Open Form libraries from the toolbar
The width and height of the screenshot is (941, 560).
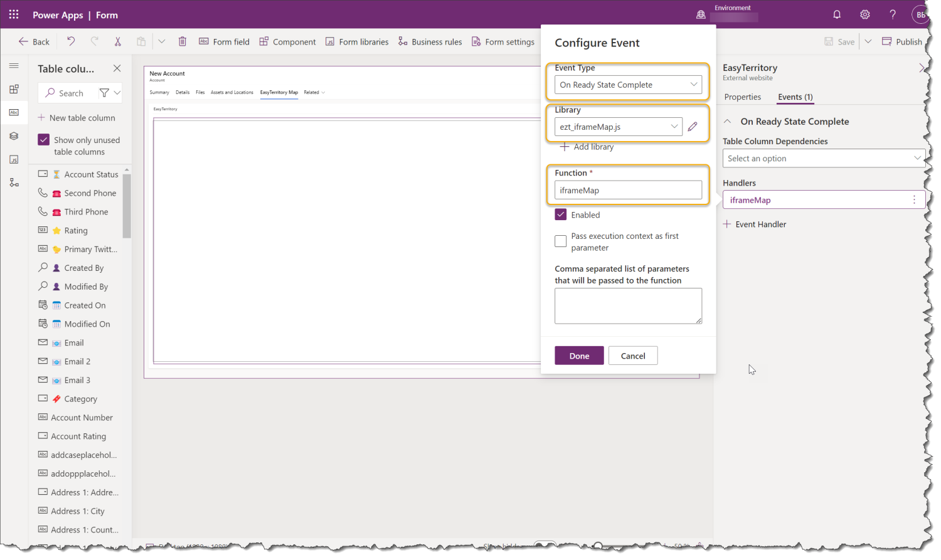(357, 41)
